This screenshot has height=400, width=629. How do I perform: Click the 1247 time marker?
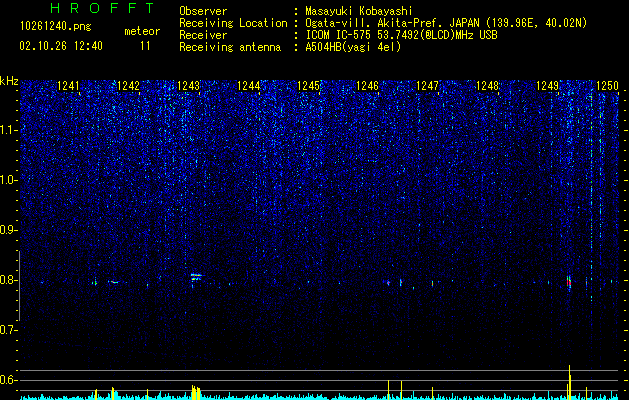tap(428, 86)
